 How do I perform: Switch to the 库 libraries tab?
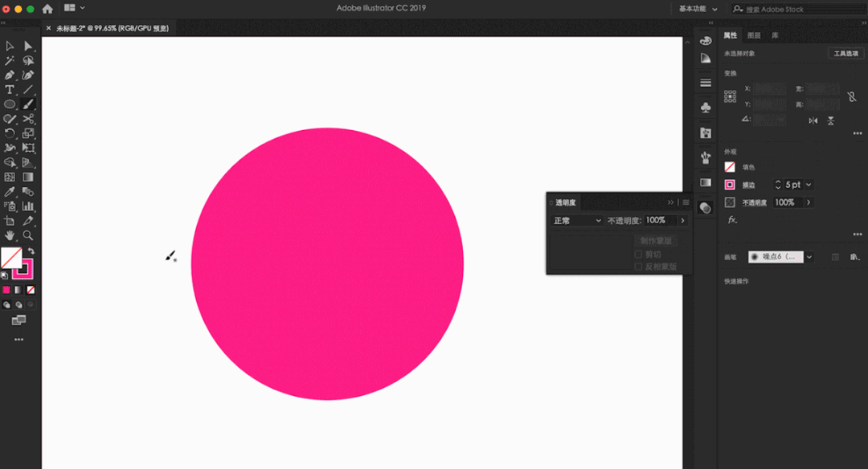775,35
